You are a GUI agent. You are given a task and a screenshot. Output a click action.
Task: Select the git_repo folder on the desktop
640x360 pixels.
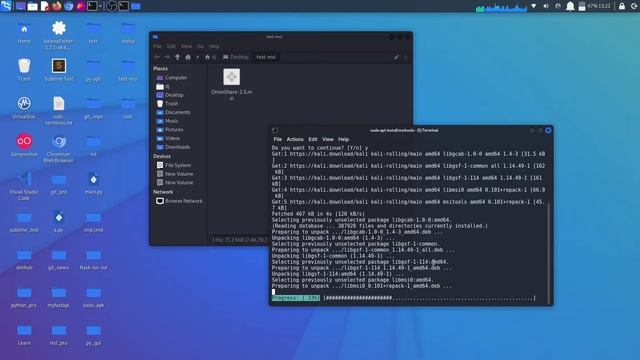93,108
